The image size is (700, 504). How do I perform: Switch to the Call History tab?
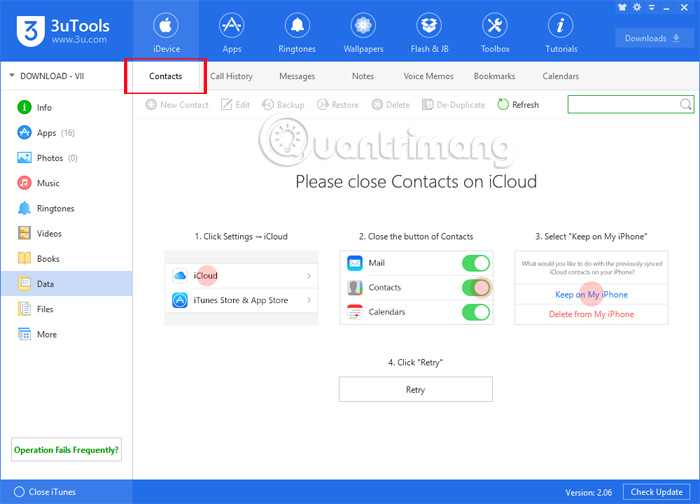(x=231, y=76)
